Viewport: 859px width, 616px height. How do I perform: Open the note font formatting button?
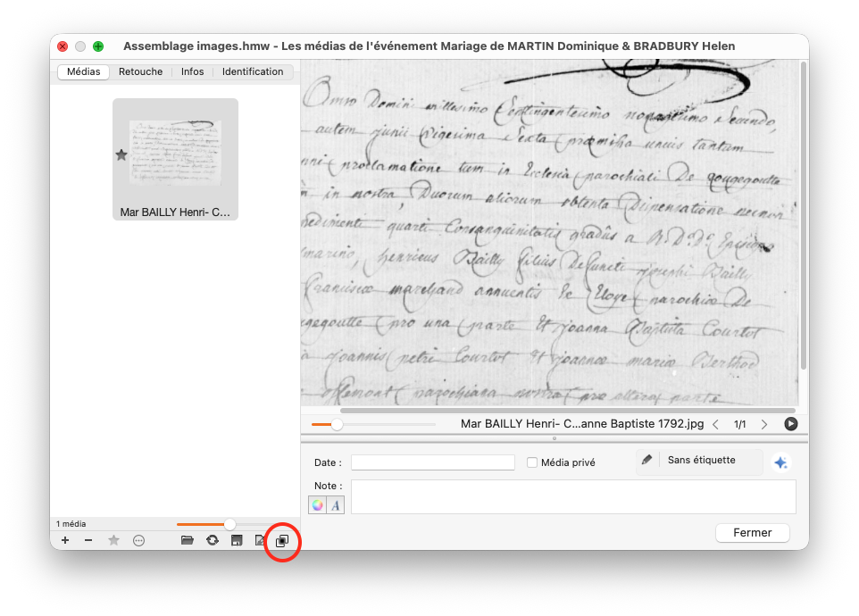(x=335, y=504)
